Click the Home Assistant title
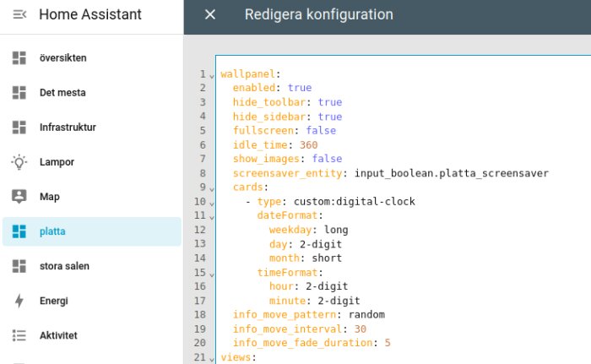The height and width of the screenshot is (364, 591). click(90, 14)
